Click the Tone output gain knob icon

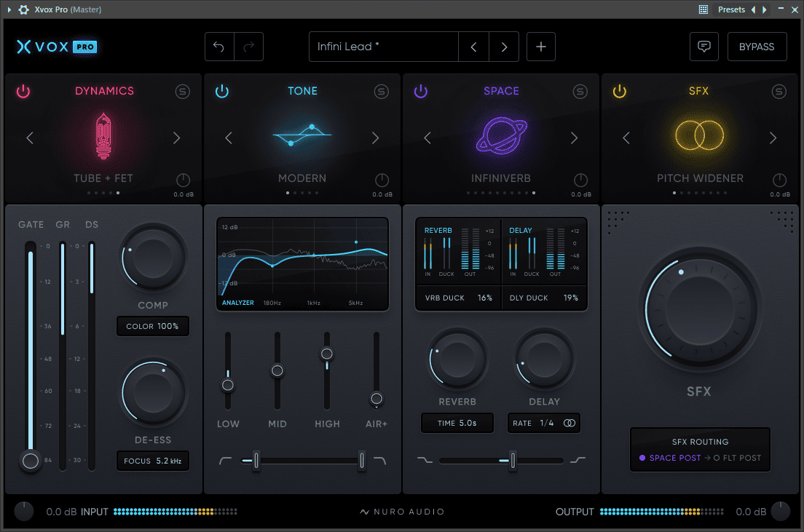pos(382,180)
